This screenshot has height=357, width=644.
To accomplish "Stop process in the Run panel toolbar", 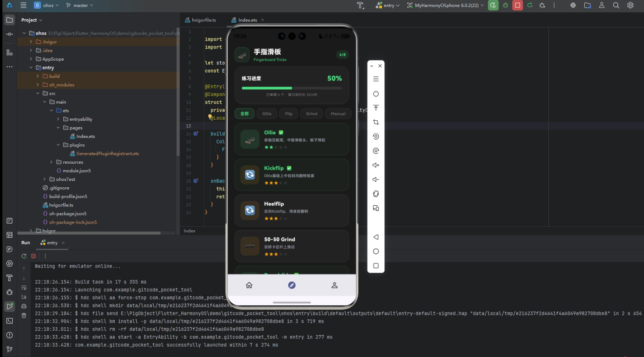I will pyautogui.click(x=33, y=256).
